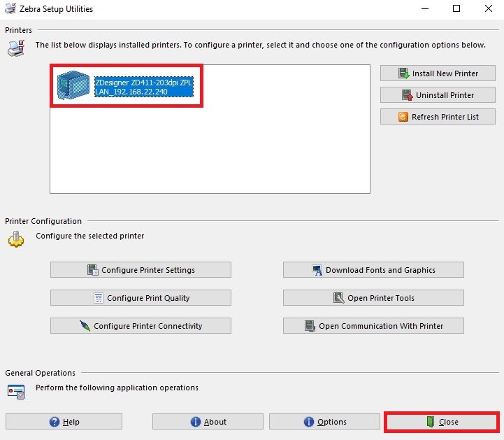
Task: Select the LAN_192.168.22.240 printer name text
Action: point(131,92)
